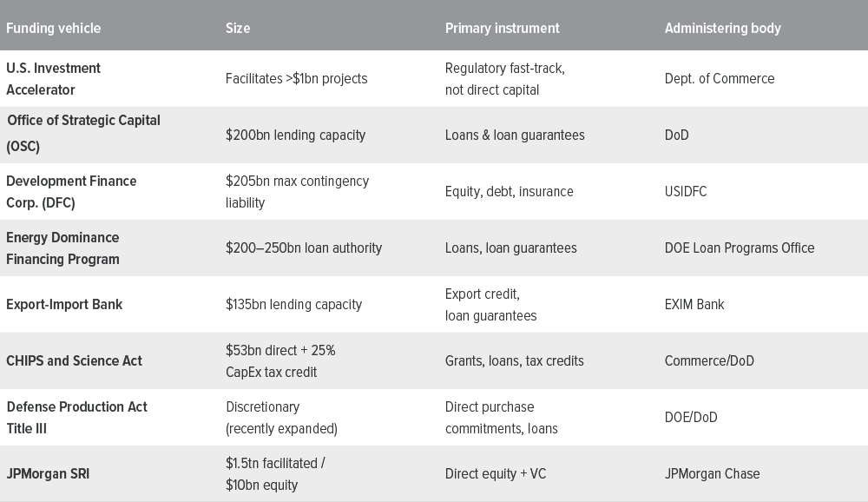Select the Primary instrument column header
Screen dimensions: 868x502
click(x=502, y=29)
